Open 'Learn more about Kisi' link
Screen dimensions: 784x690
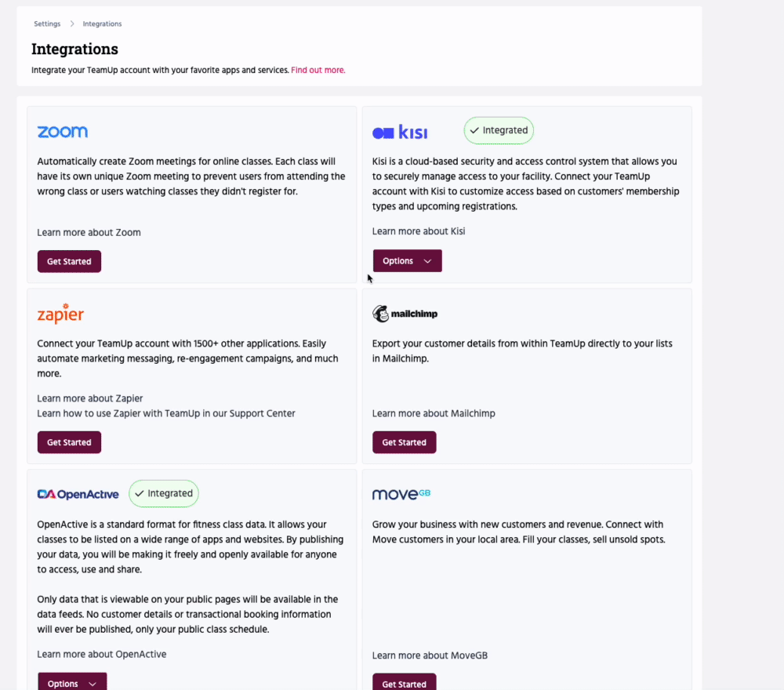(419, 231)
